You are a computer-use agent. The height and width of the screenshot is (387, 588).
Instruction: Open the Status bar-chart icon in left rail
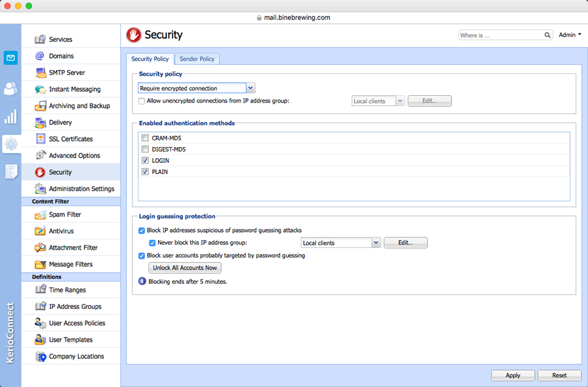(10, 117)
